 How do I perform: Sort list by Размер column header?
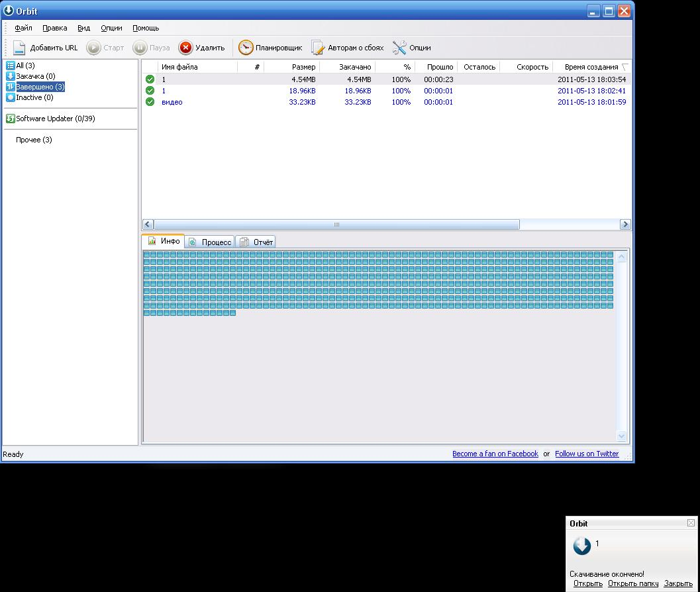point(303,67)
